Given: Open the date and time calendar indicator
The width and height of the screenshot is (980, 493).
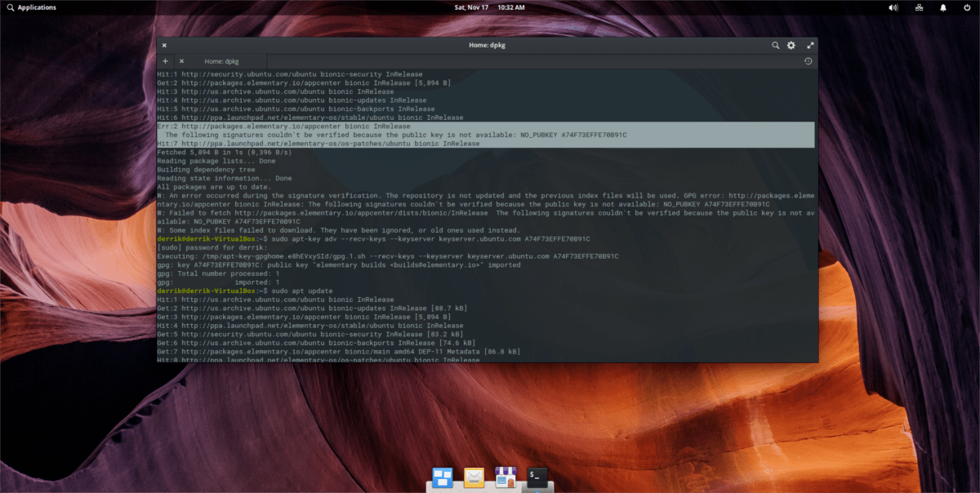Looking at the screenshot, I should 489,7.
